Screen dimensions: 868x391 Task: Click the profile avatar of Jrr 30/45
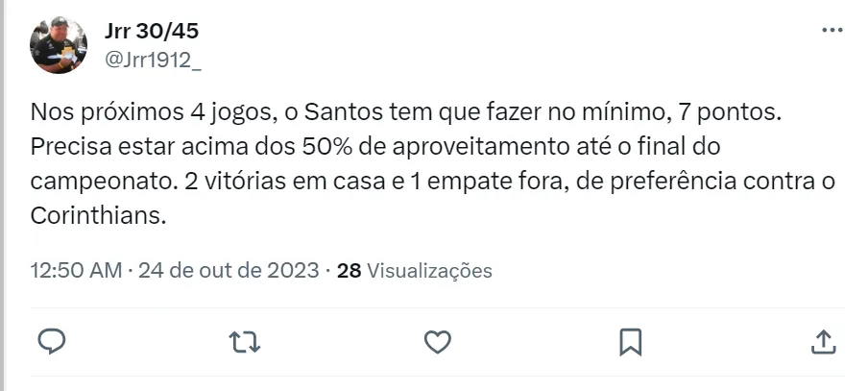60,45
